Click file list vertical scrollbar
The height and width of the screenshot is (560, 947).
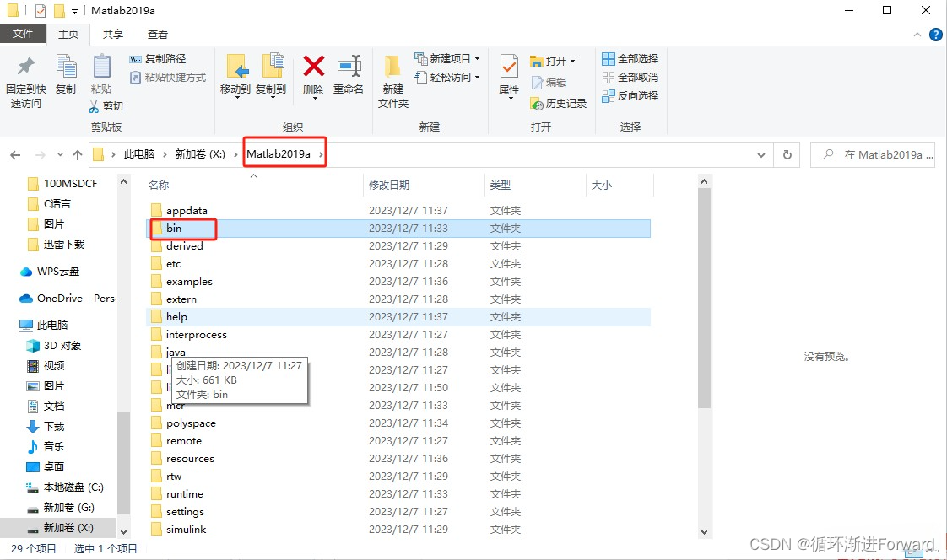pyautogui.click(x=704, y=298)
